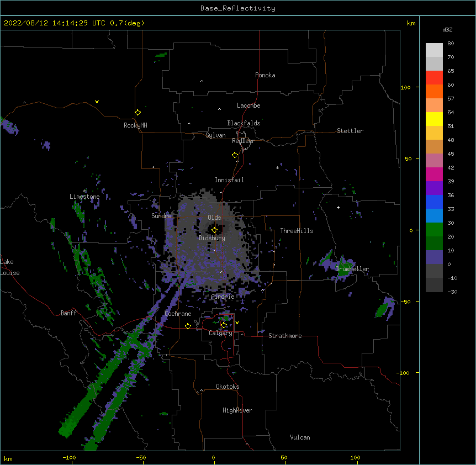Click the -100 tick on the horizontal axis
This screenshot has width=476, height=465.
(69, 457)
